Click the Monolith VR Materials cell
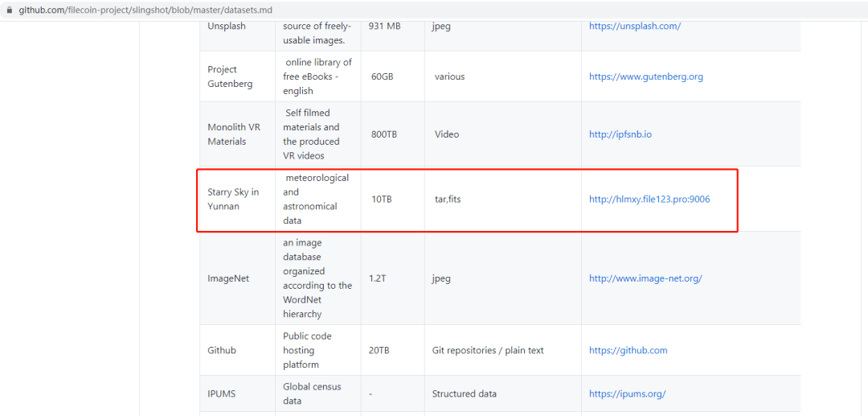This screenshot has width=868, height=416. [237, 134]
